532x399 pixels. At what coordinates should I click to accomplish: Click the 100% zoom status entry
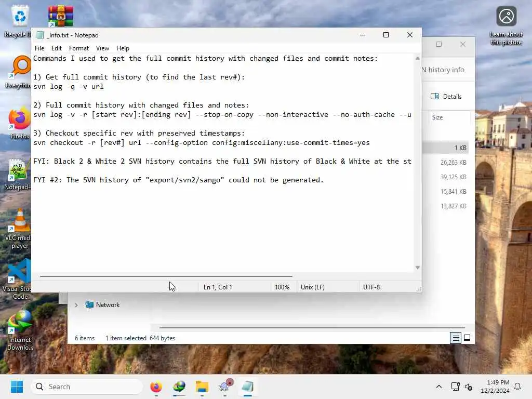(x=282, y=287)
